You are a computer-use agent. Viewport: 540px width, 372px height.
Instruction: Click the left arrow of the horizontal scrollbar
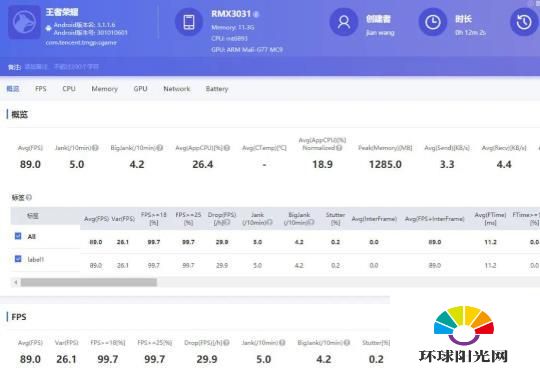pyautogui.click(x=15, y=282)
